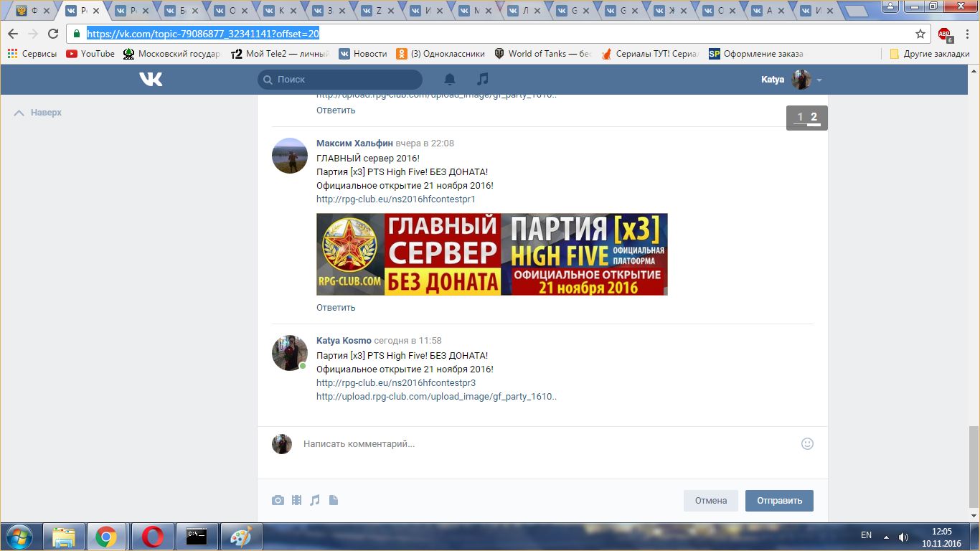Open the command prompt taskbar icon
Viewport: 980px width, 551px height.
[197, 537]
